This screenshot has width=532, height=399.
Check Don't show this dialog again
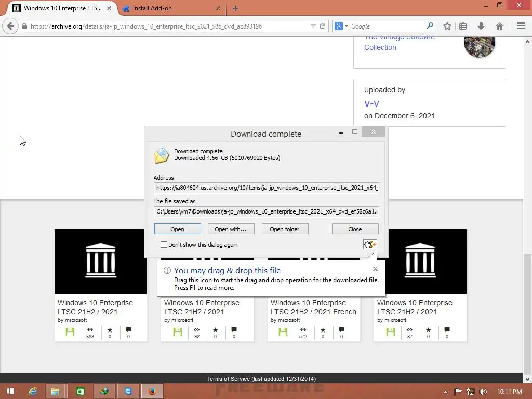(164, 245)
